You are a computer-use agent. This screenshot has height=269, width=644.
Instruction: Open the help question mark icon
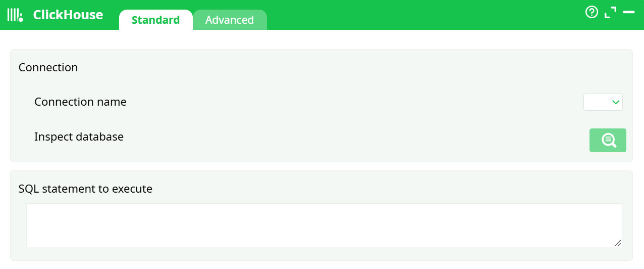tap(592, 12)
